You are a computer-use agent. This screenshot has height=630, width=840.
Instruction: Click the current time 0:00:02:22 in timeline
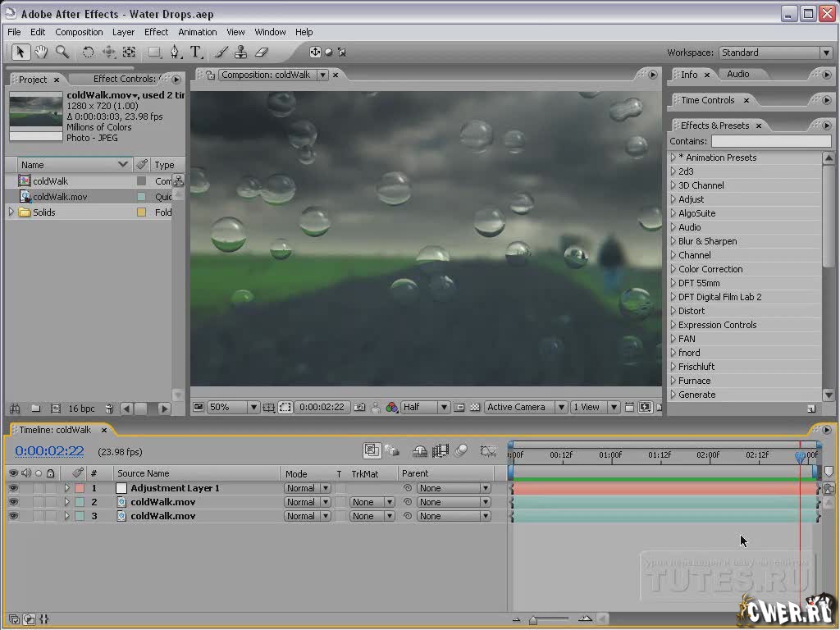(x=49, y=451)
